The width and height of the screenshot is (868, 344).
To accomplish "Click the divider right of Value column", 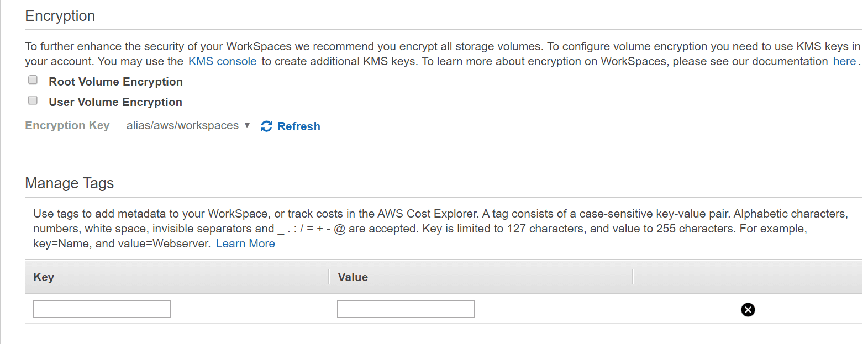I will (633, 277).
